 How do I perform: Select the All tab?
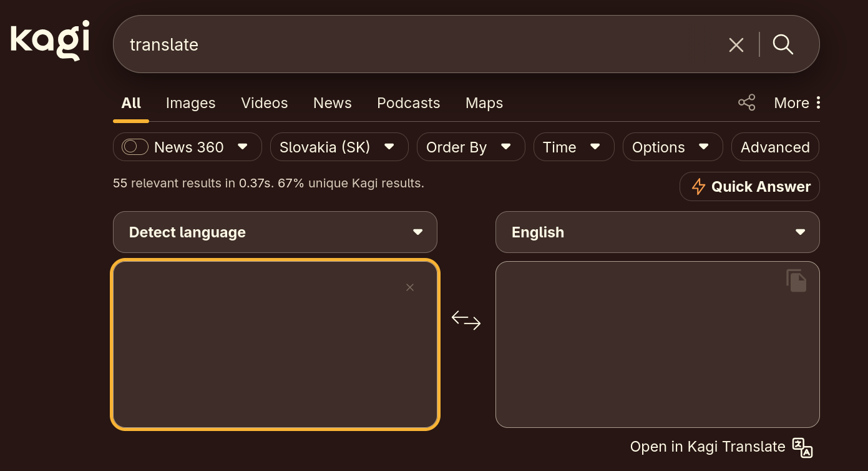coord(131,103)
